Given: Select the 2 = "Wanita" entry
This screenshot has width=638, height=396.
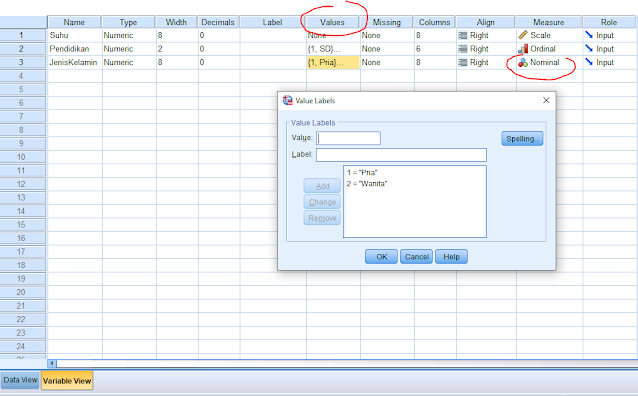Looking at the screenshot, I should (x=367, y=184).
